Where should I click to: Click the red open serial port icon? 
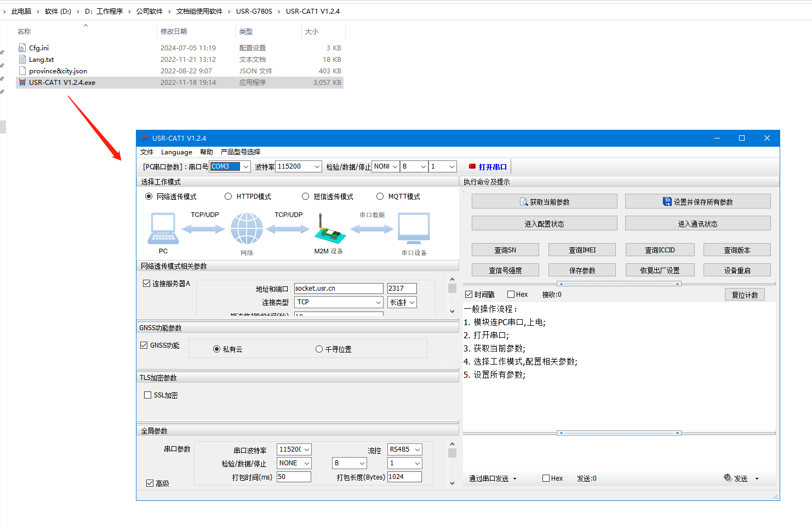pyautogui.click(x=472, y=166)
